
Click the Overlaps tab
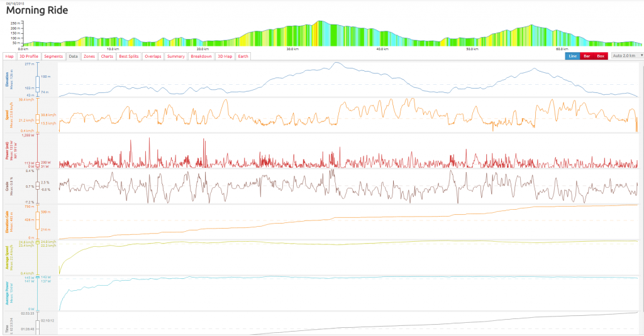pyautogui.click(x=153, y=56)
